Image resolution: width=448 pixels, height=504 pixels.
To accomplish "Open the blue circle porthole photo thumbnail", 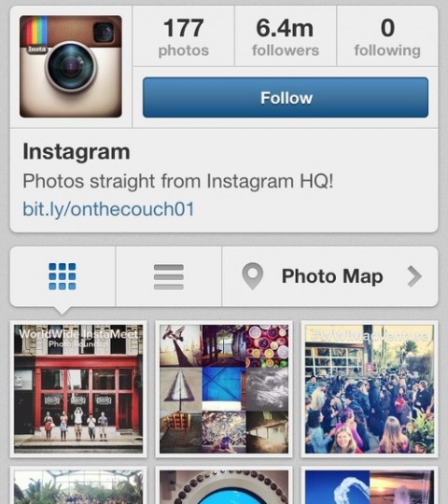I will tap(224, 487).
